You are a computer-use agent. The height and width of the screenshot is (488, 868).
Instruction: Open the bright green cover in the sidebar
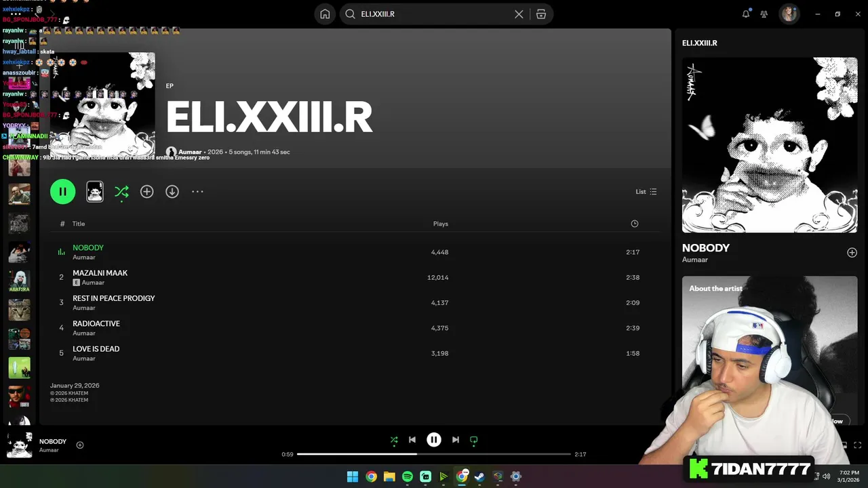pos(19,367)
